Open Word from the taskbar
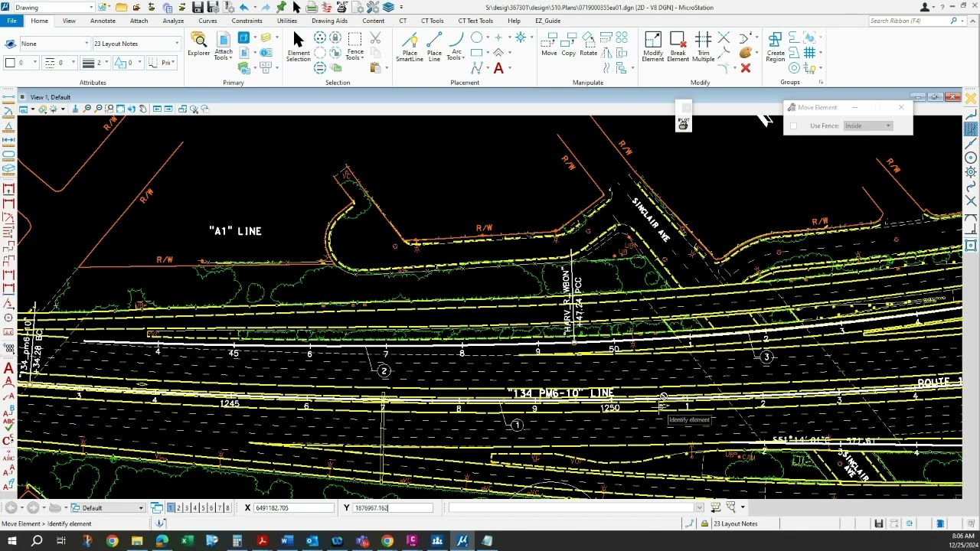The height and width of the screenshot is (551, 980). click(x=287, y=541)
